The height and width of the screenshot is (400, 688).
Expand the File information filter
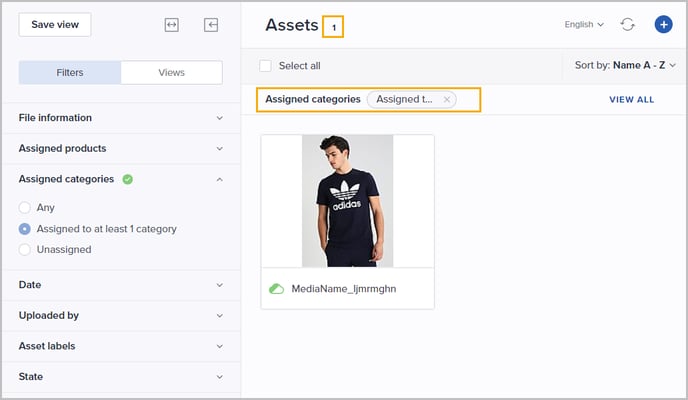point(121,118)
